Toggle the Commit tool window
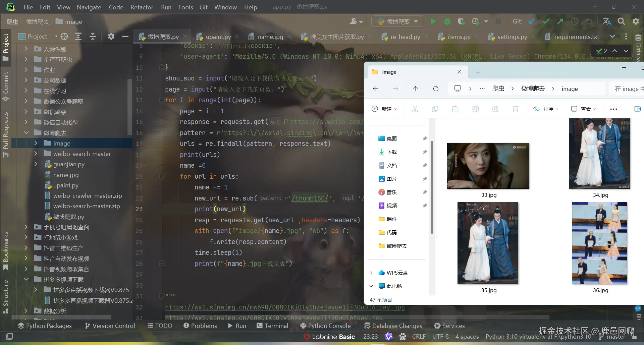Image resolution: width=644 pixels, height=345 pixels. coord(6,87)
